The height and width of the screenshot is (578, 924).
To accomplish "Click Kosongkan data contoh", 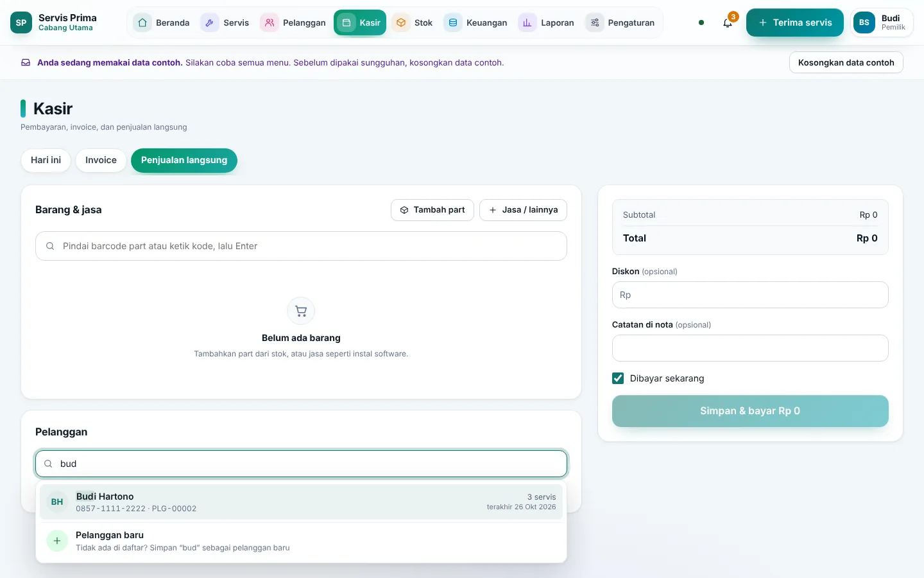I will point(846,62).
